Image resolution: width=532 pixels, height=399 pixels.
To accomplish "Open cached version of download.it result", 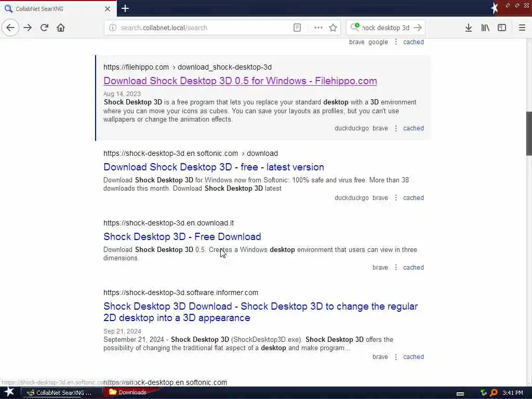I will [x=413, y=268].
